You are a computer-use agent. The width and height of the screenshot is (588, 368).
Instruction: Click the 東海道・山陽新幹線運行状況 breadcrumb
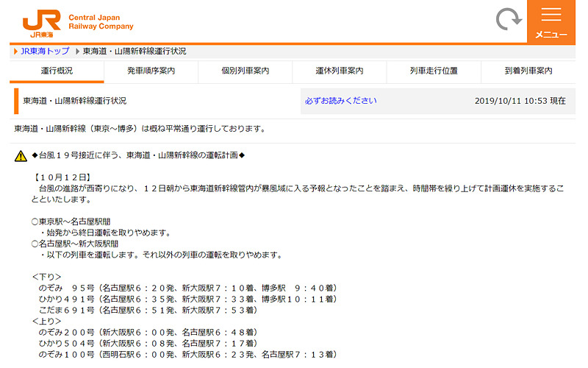tap(135, 51)
